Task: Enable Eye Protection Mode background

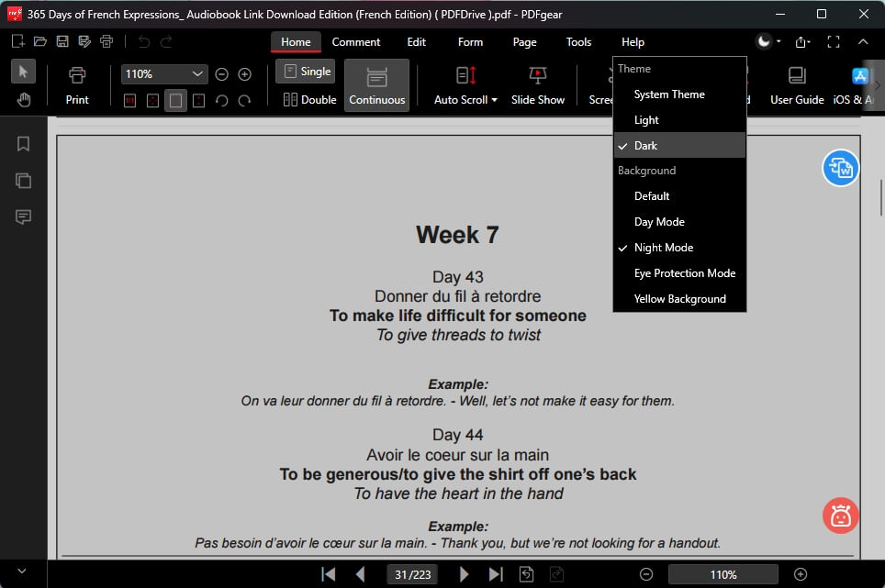Action: [684, 273]
